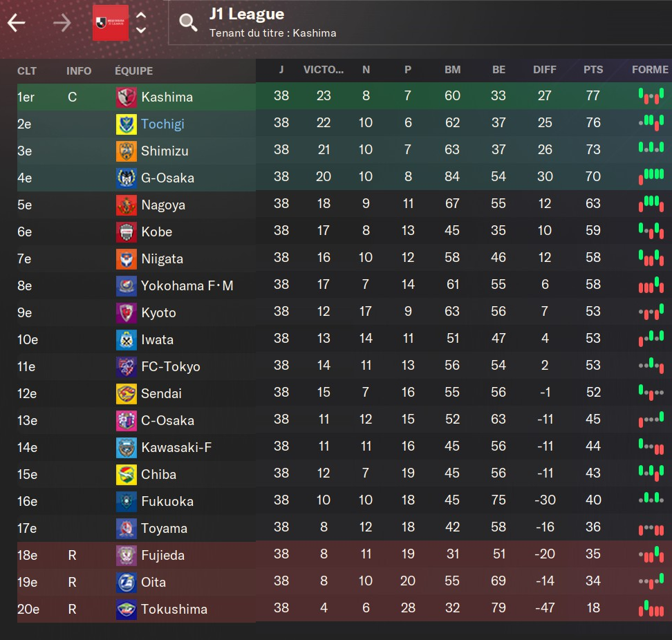Click the G-Osaka club badge
The image size is (672, 640).
pyautogui.click(x=127, y=178)
